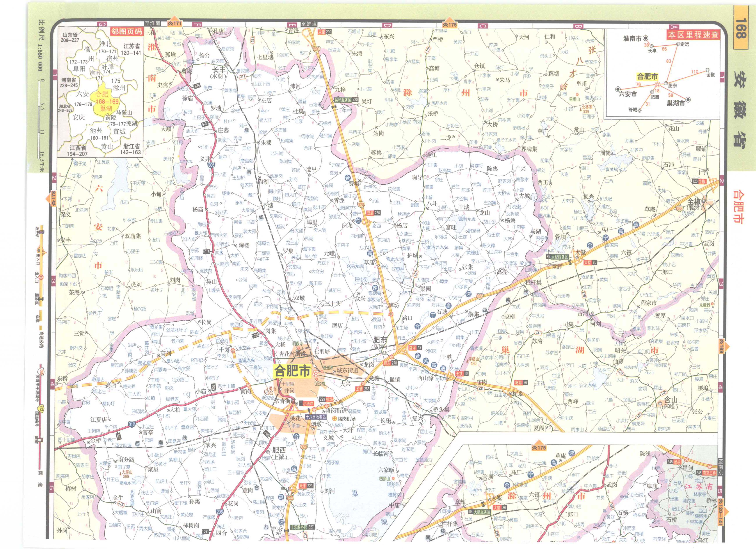The image size is (756, 549).
Task: Click the 312 road shield near 官亭
Action: coord(132,424)
